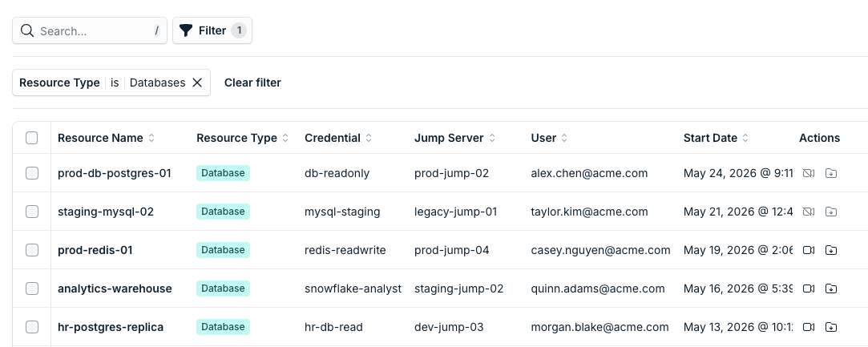This screenshot has height=347, width=868.
Task: Click Database badge in prod-redis-01 row
Action: (x=223, y=250)
